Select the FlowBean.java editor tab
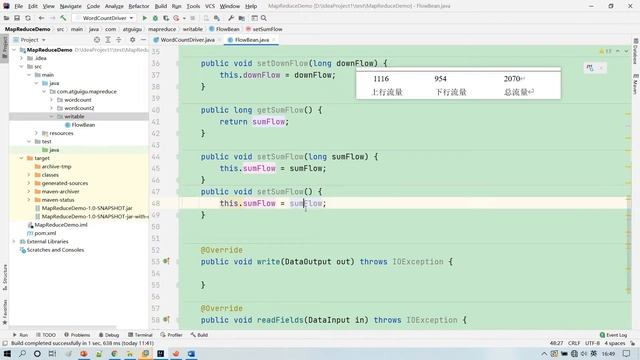640x360 pixels. click(251, 40)
